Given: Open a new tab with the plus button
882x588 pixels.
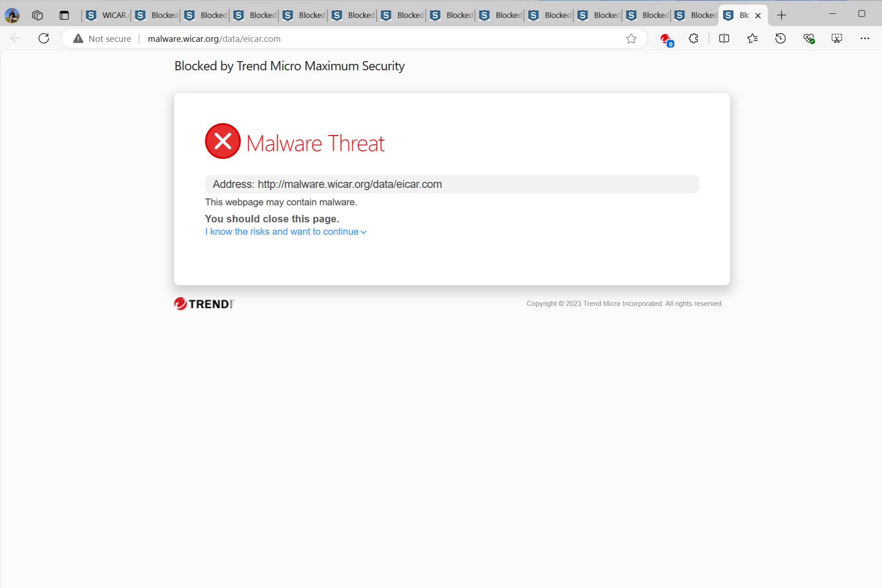Looking at the screenshot, I should (x=781, y=15).
